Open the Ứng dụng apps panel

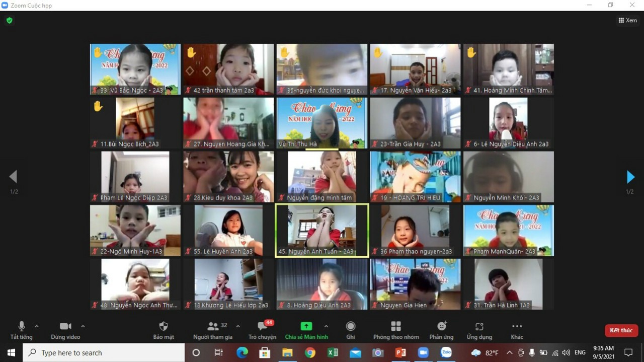point(479,330)
